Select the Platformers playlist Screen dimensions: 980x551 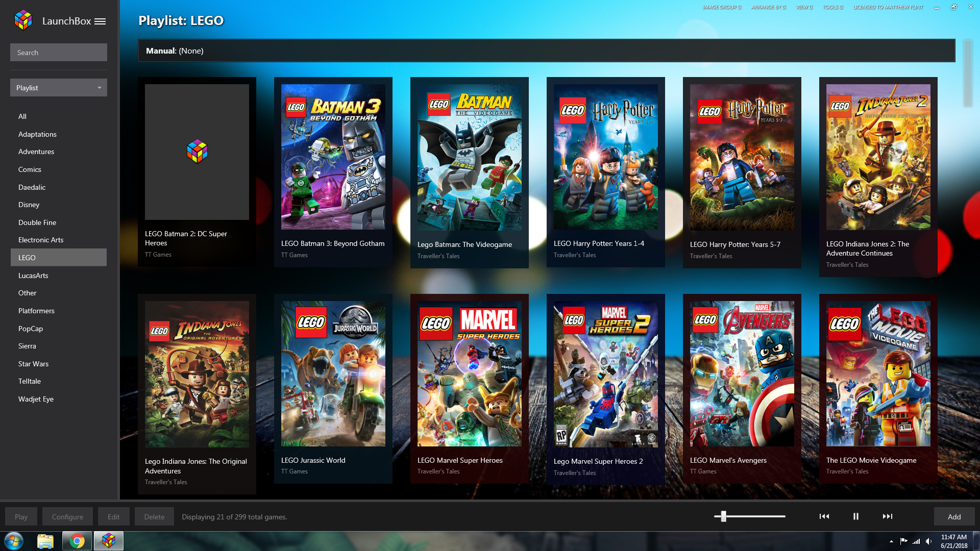pyautogui.click(x=59, y=311)
